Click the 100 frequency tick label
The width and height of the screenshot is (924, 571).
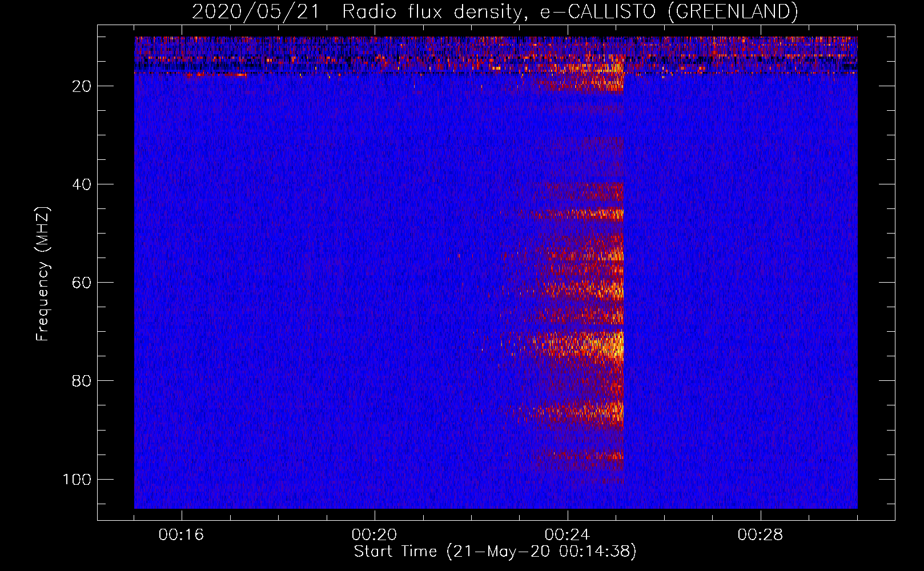click(x=77, y=479)
